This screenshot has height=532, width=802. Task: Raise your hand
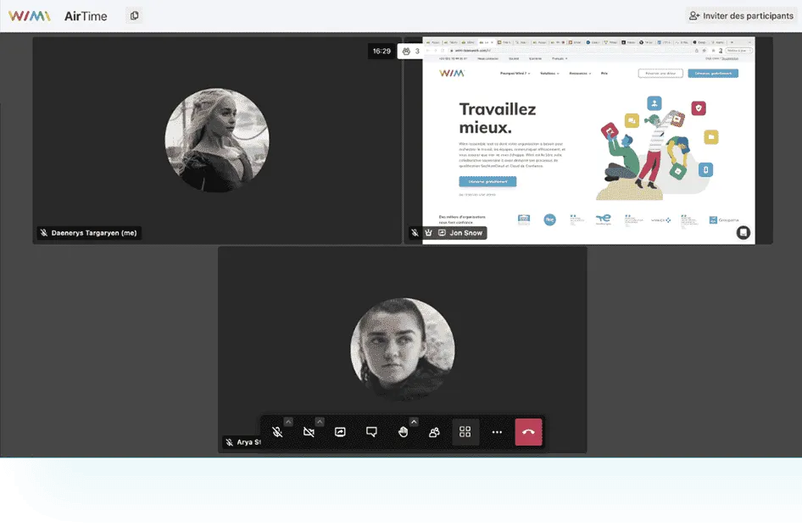tap(403, 432)
